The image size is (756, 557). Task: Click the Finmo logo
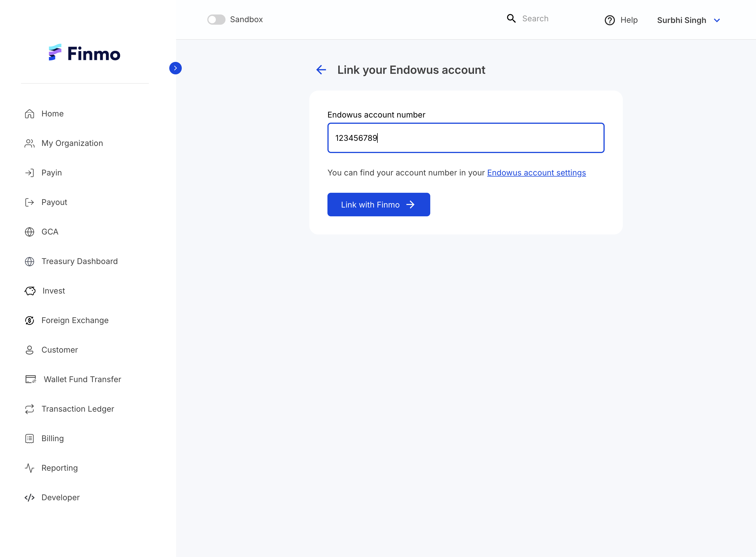tap(84, 53)
